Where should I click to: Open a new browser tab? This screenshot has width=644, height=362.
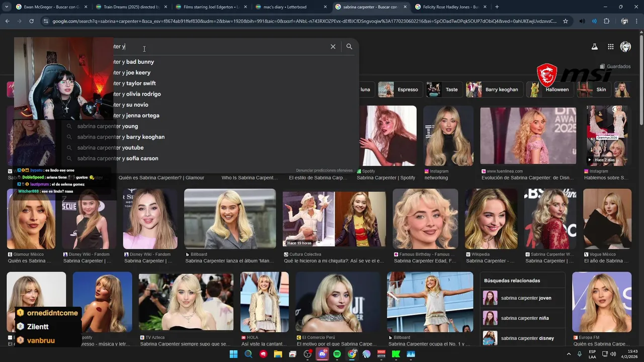pyautogui.click(x=497, y=7)
